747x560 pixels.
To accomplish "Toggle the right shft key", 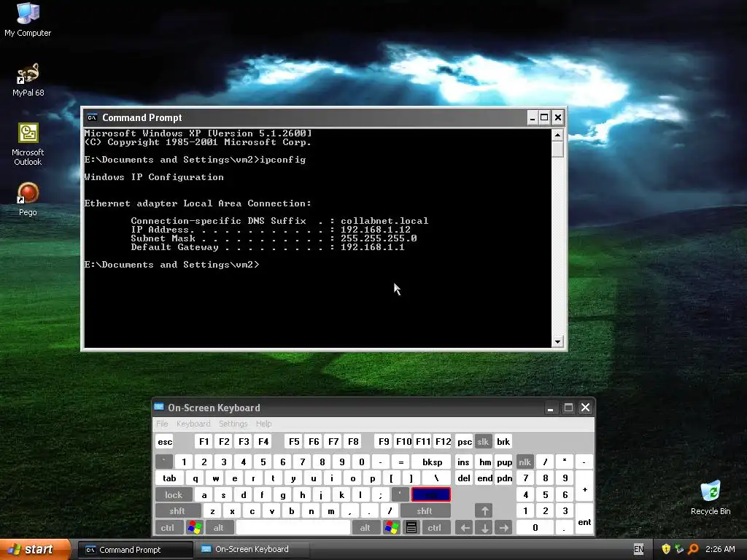I will (x=425, y=511).
